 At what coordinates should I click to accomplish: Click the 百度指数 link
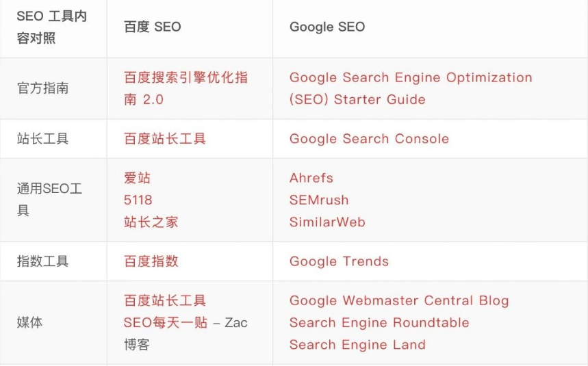tap(151, 261)
